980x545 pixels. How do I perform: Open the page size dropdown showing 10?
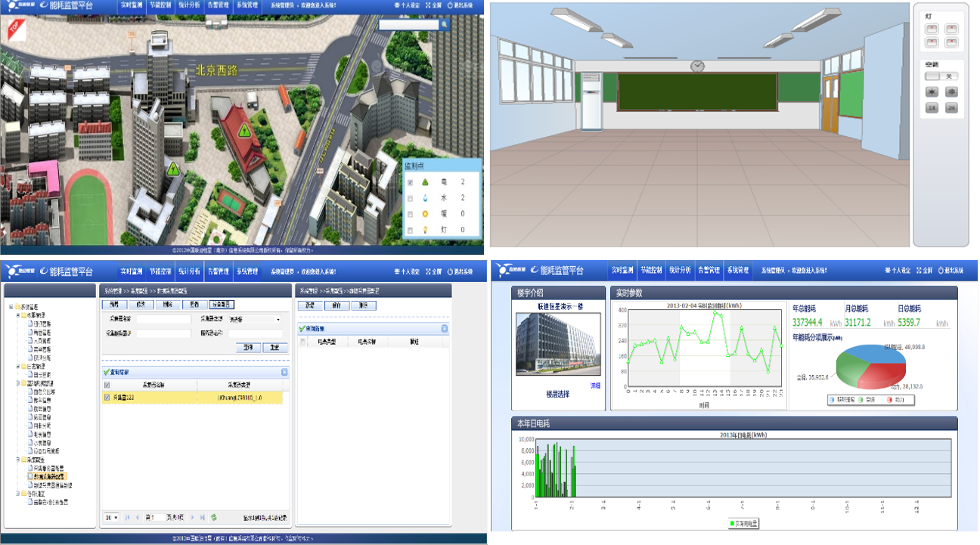[x=112, y=517]
